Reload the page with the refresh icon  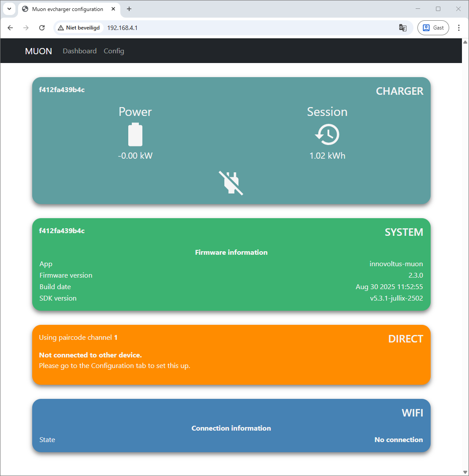pyautogui.click(x=42, y=28)
